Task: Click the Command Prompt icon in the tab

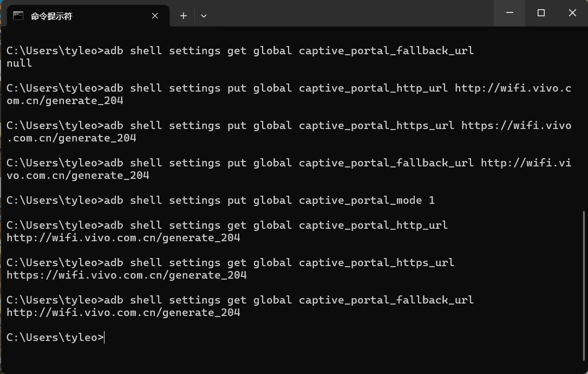Action: pyautogui.click(x=18, y=16)
